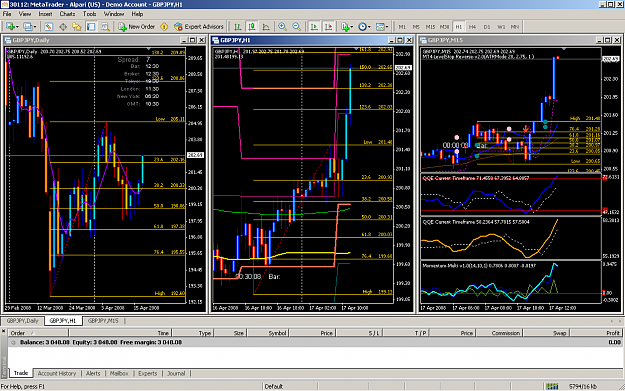Open the Experts terminal tab
625x391 pixels.
[147, 373]
